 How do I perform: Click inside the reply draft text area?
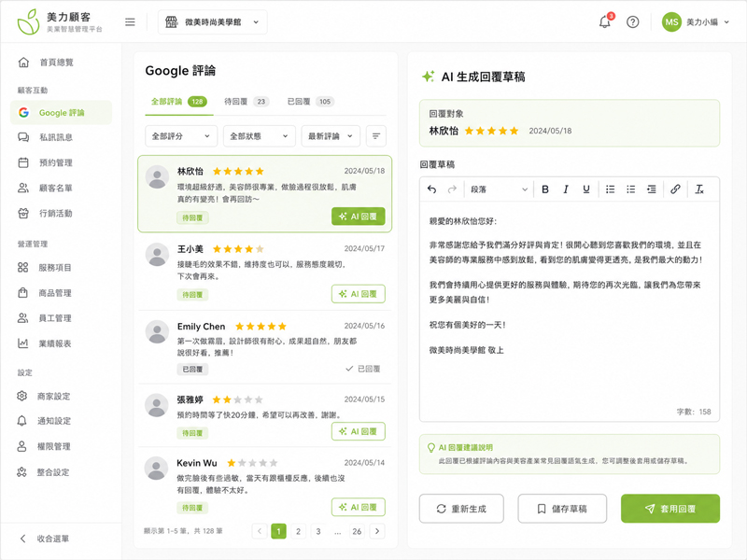[570, 312]
